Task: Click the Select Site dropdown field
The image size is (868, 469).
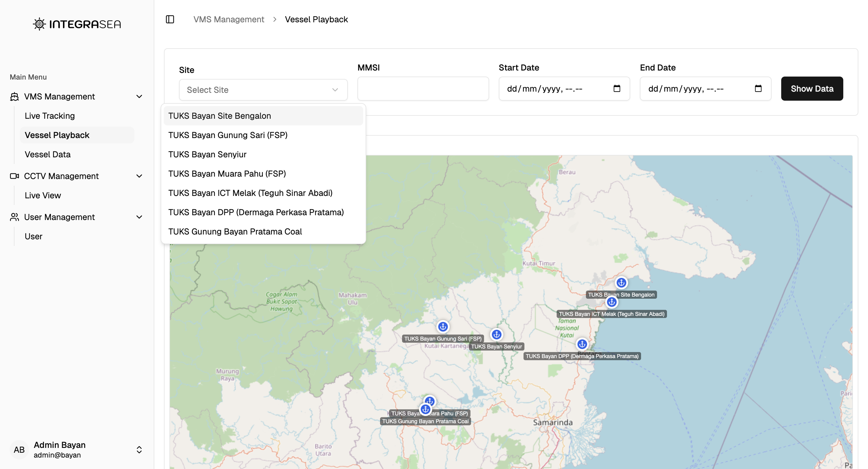Action: tap(263, 90)
